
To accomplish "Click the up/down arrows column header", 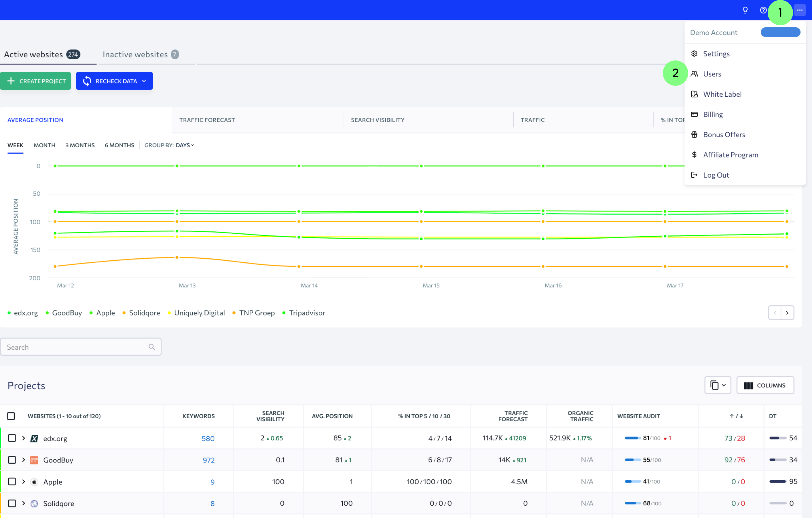I will (737, 416).
